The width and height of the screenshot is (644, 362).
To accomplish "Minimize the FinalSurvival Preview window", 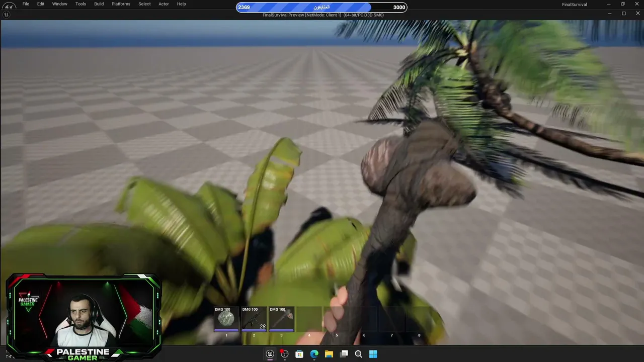I will 609,14.
